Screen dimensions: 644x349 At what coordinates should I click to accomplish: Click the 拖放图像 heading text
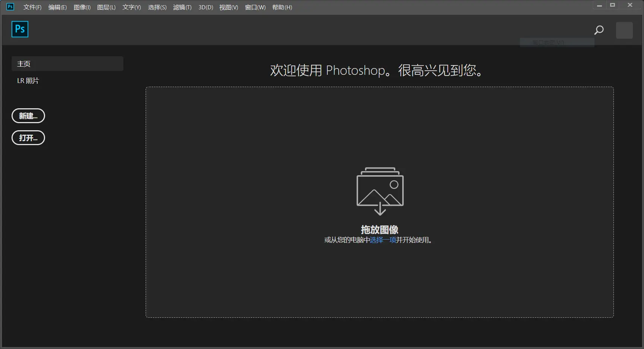click(x=380, y=230)
